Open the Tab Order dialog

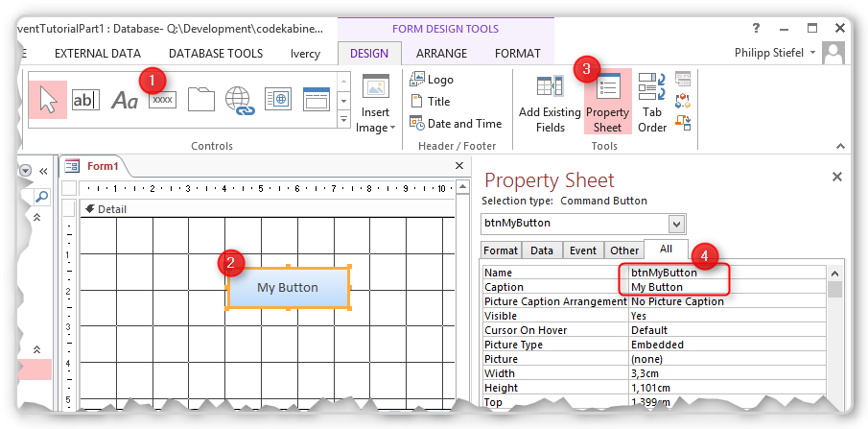click(x=652, y=104)
